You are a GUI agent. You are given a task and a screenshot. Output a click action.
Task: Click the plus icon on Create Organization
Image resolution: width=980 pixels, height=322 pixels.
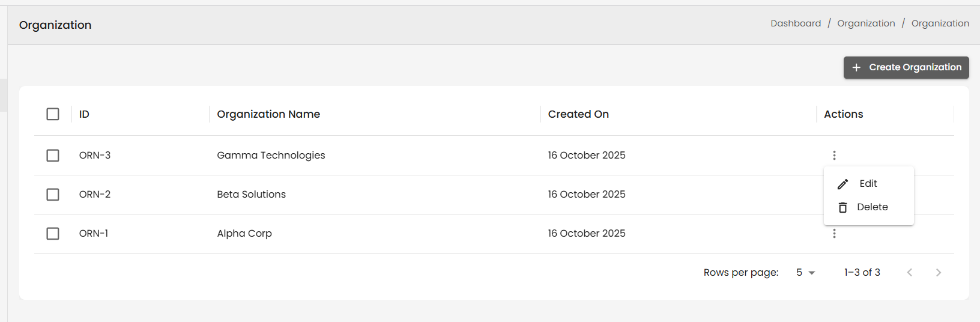point(856,67)
